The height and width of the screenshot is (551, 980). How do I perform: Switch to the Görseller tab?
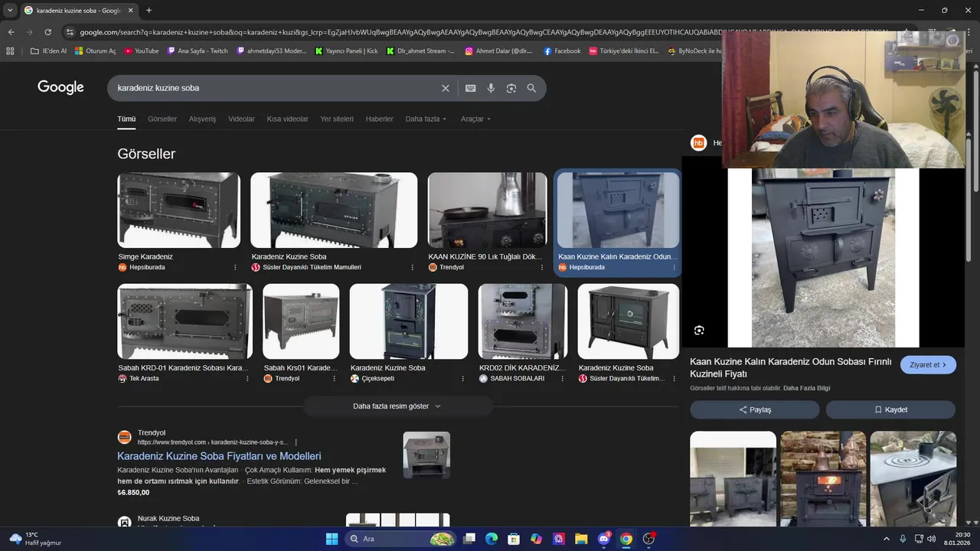[162, 119]
